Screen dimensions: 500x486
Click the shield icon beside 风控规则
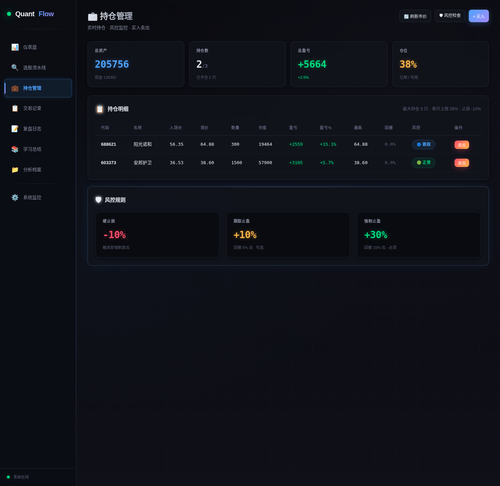[98, 200]
